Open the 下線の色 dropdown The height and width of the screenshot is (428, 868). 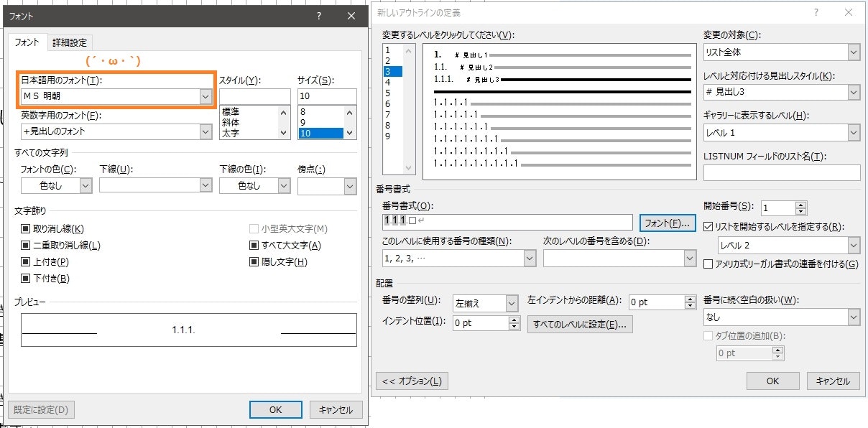283,185
